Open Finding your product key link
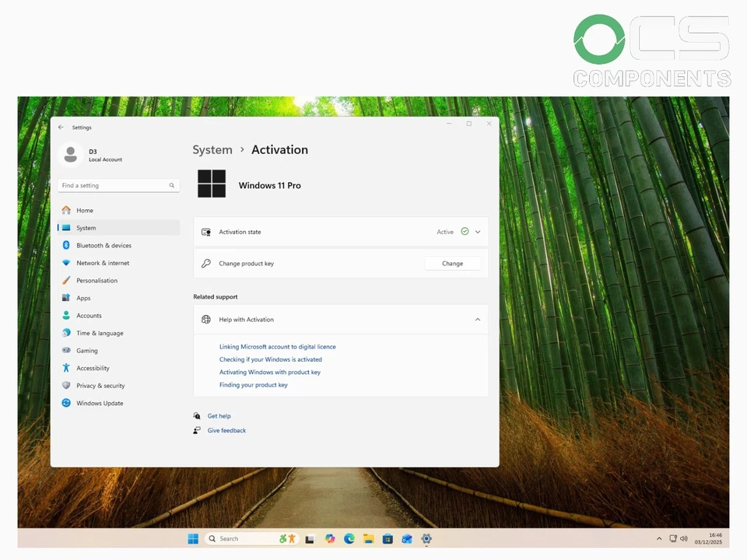The image size is (747, 560). click(x=254, y=385)
